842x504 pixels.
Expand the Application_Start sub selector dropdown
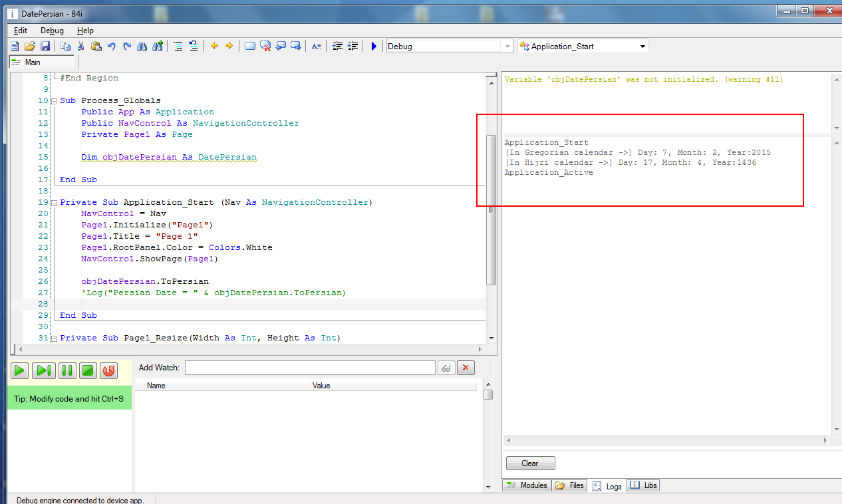pyautogui.click(x=642, y=46)
